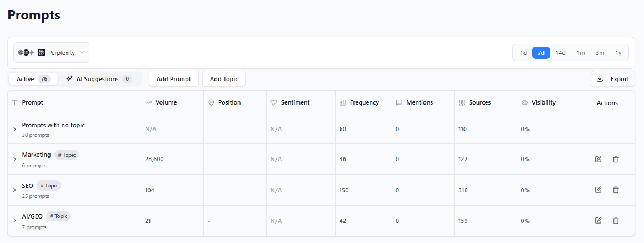
Task: Export the prompts table
Action: click(612, 79)
